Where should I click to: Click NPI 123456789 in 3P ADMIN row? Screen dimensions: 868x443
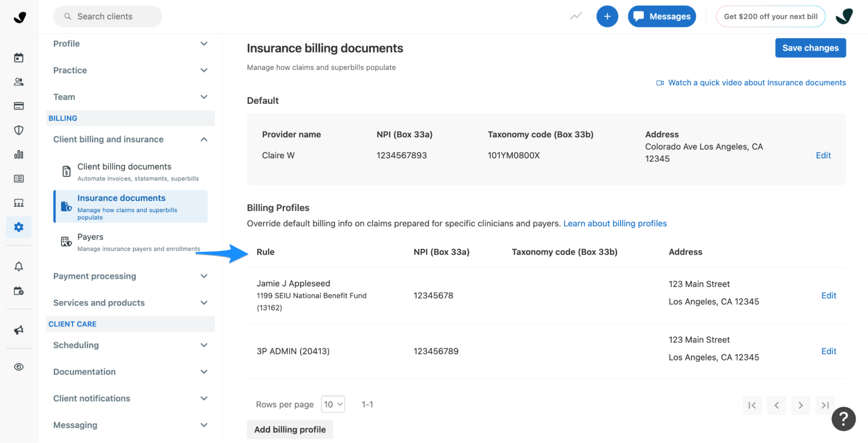tap(436, 351)
